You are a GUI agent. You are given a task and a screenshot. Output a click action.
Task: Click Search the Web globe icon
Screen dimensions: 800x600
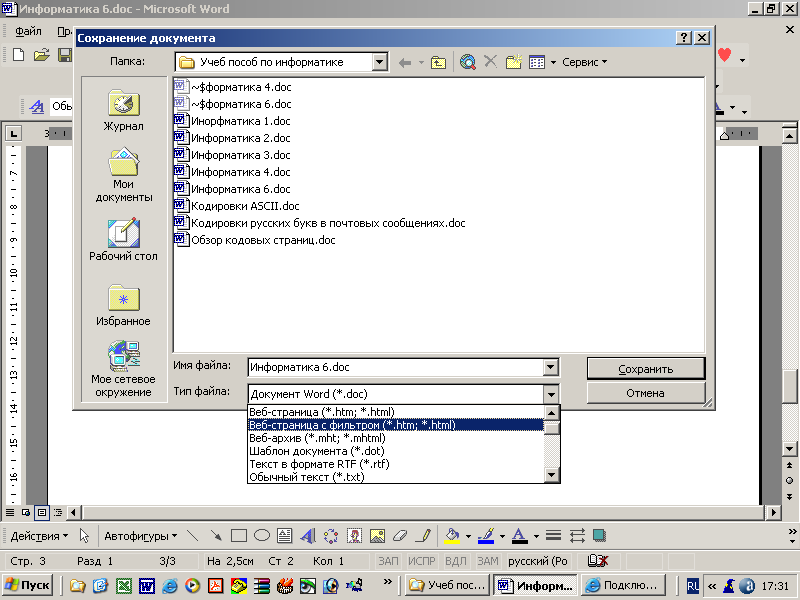[467, 62]
